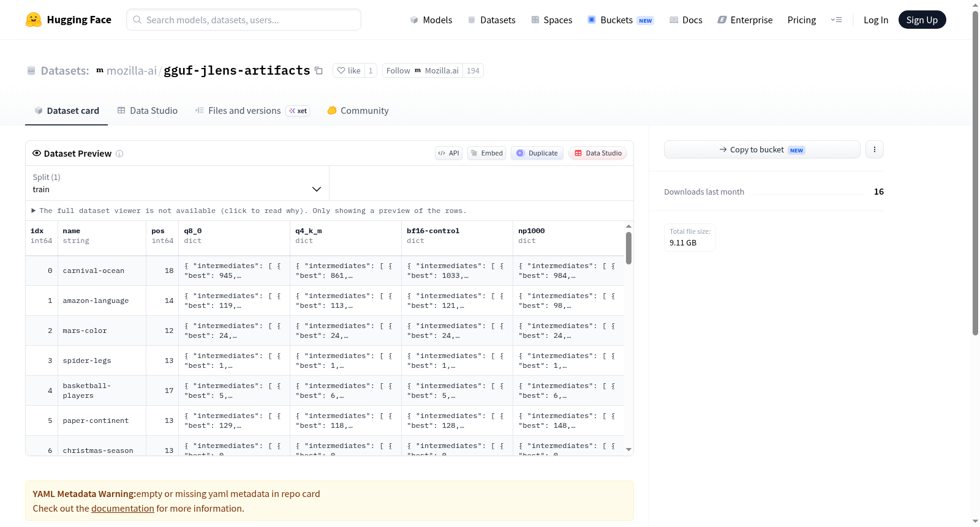
Task: Follow the Mozilla.ai organization
Action: point(423,70)
